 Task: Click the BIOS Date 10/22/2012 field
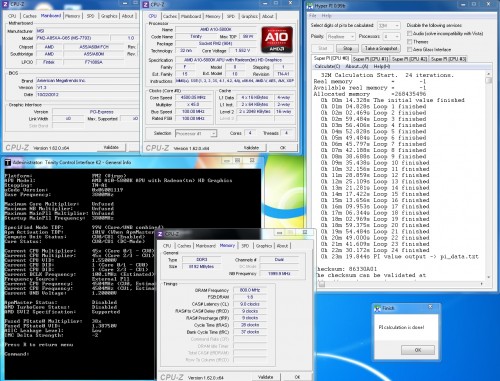pos(87,94)
